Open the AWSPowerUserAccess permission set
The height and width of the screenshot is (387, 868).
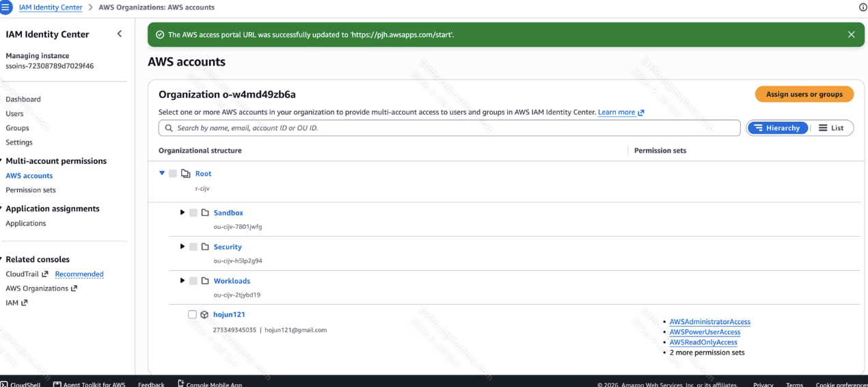pyautogui.click(x=705, y=332)
